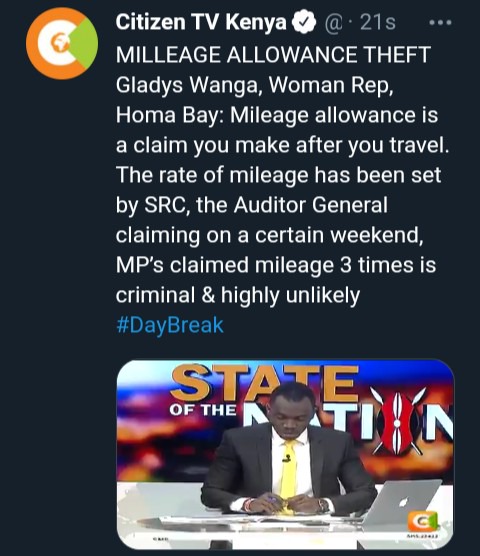Screen dimensions: 480x556
Task: Tap the Gladys Wanga, Woman Rep line
Action: [x=255, y=85]
